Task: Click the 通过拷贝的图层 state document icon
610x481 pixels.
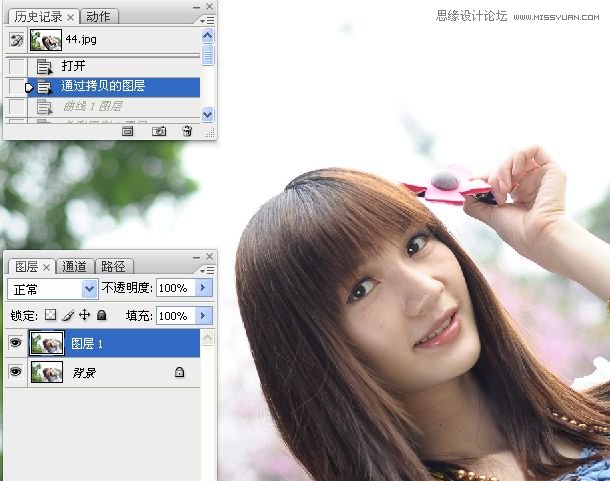Action: tap(44, 87)
